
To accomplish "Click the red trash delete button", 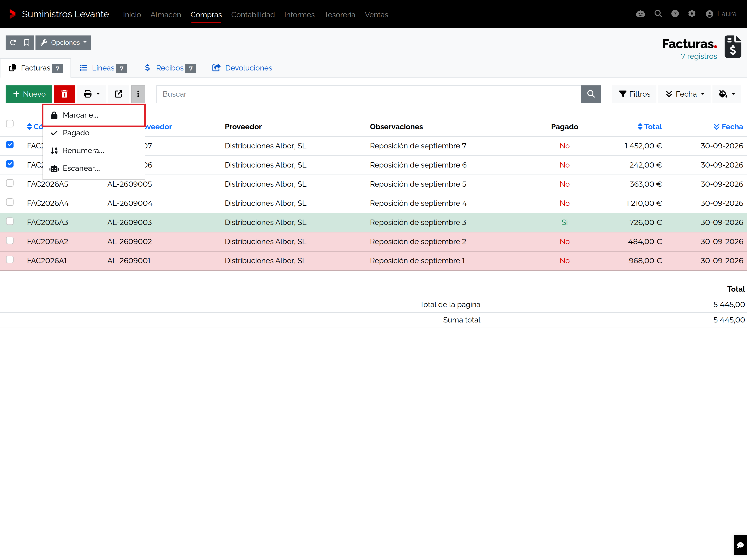I will click(x=64, y=94).
